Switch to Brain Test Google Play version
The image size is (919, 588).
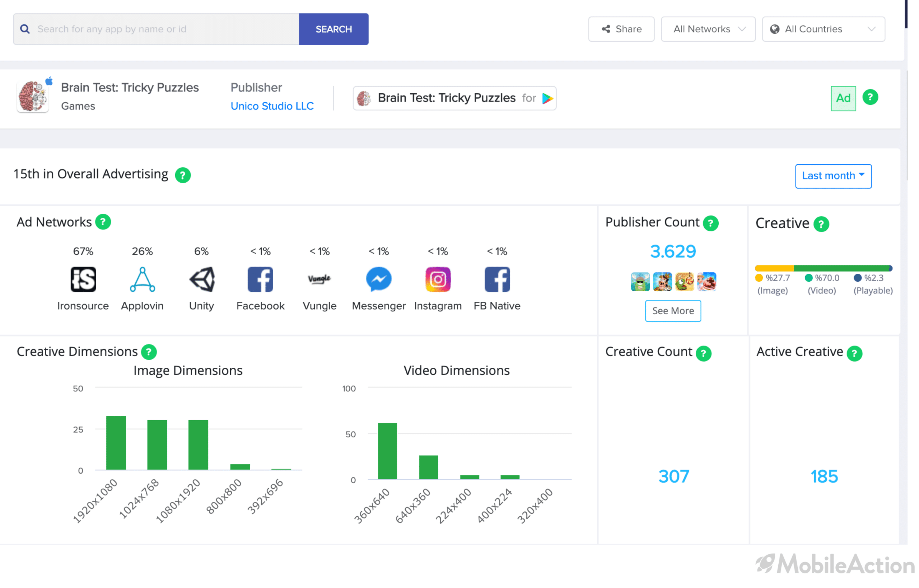click(x=454, y=98)
